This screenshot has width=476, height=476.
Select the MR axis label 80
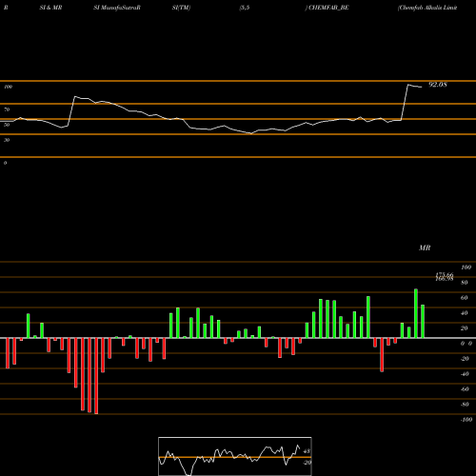(x=465, y=283)
